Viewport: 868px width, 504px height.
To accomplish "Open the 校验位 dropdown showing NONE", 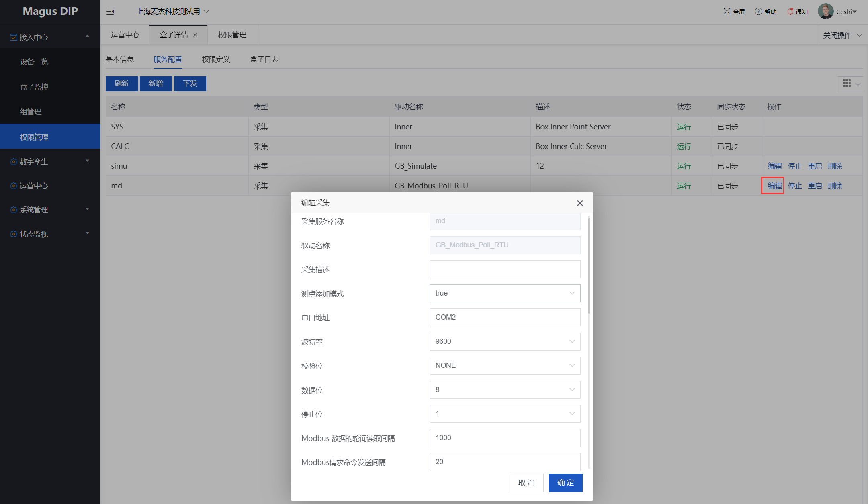I will 505,365.
